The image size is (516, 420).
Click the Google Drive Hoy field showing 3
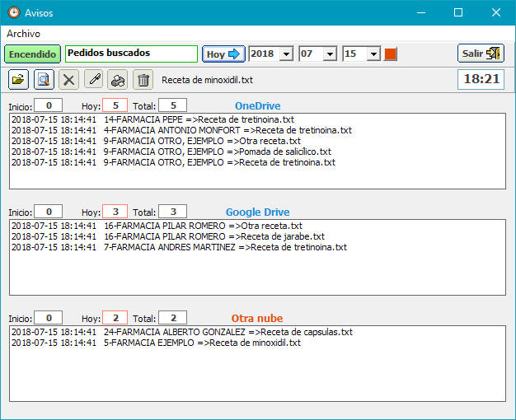click(115, 212)
